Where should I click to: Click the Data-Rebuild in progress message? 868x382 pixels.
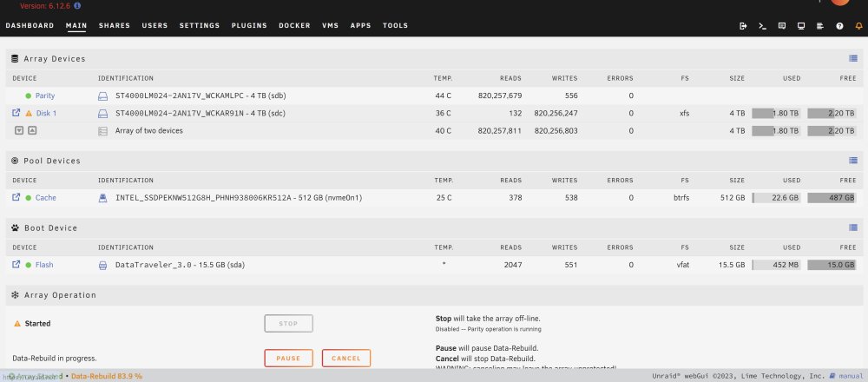[x=54, y=359]
